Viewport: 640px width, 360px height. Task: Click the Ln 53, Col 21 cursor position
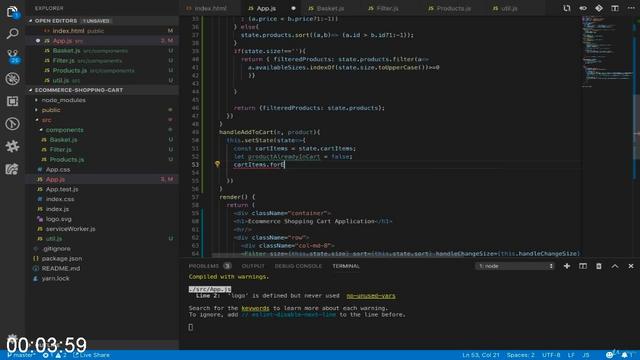480,355
